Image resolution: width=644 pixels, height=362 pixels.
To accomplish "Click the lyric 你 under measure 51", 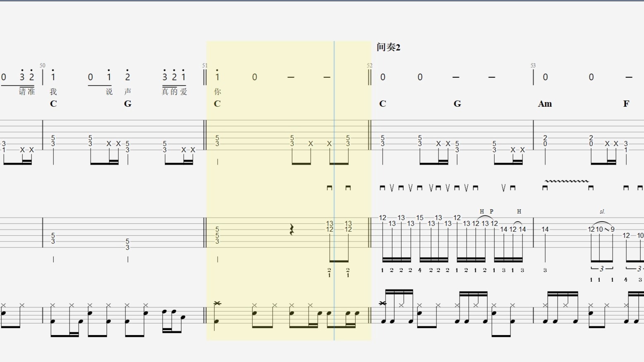I will click(217, 91).
